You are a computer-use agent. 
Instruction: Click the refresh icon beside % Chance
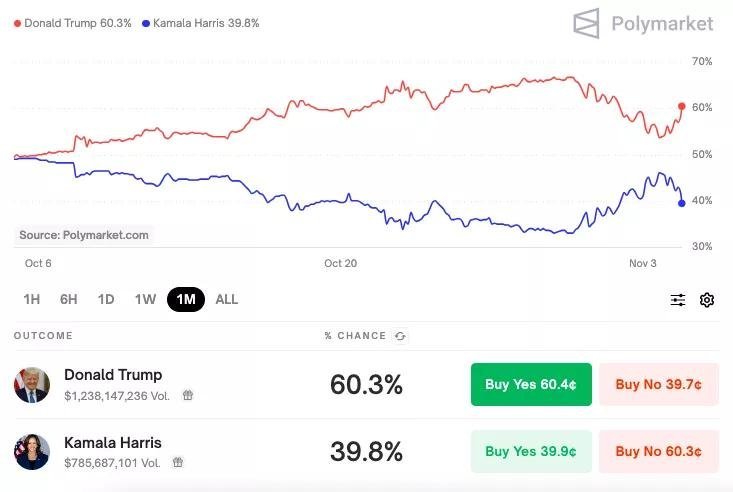tap(400, 336)
